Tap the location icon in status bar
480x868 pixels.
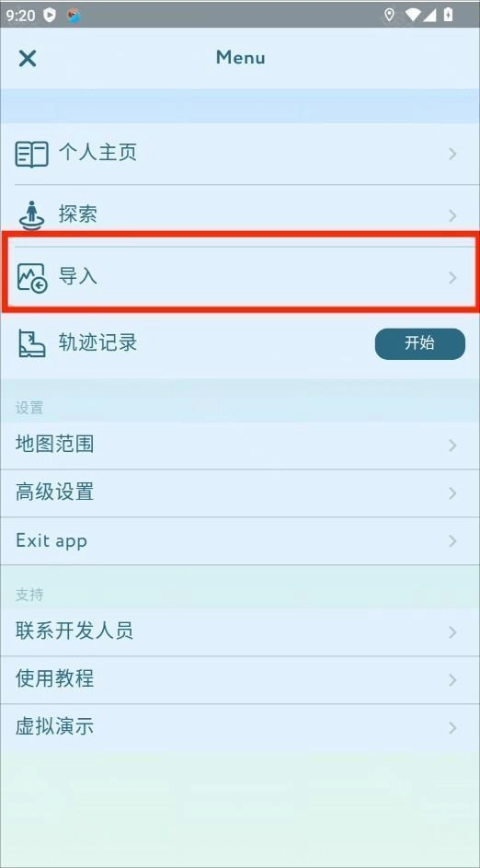pyautogui.click(x=389, y=15)
